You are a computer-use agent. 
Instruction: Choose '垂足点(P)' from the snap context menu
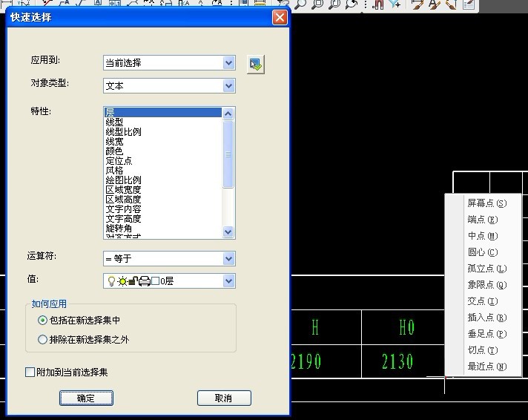(x=486, y=334)
